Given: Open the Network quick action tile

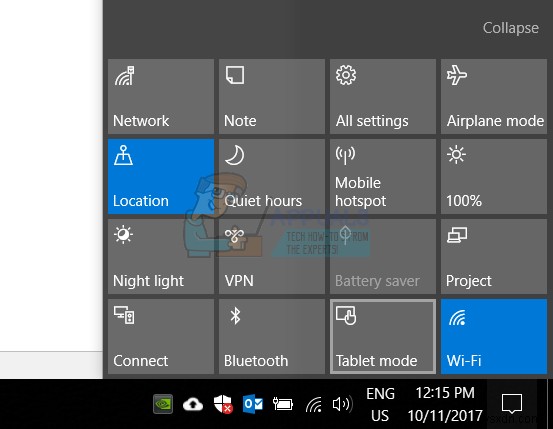Looking at the screenshot, I should click(161, 96).
